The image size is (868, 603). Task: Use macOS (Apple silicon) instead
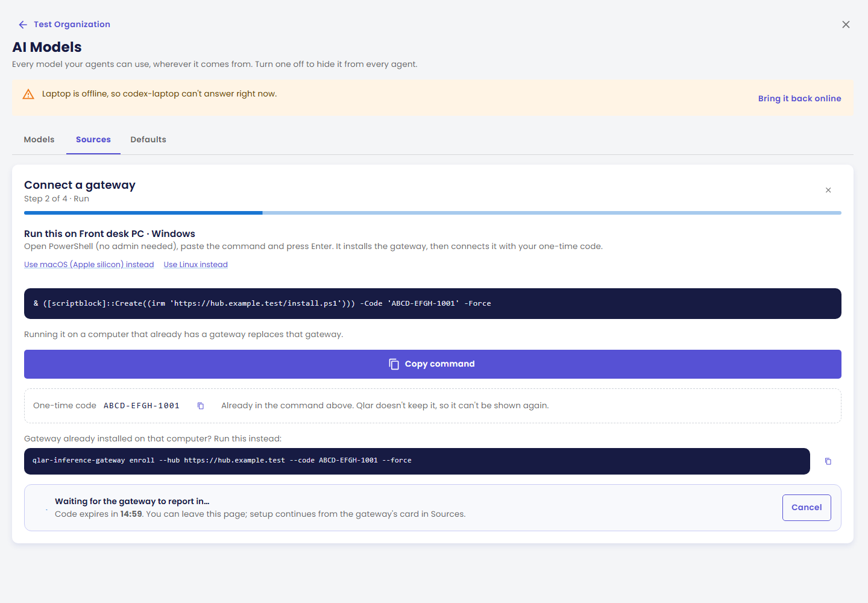[89, 265]
